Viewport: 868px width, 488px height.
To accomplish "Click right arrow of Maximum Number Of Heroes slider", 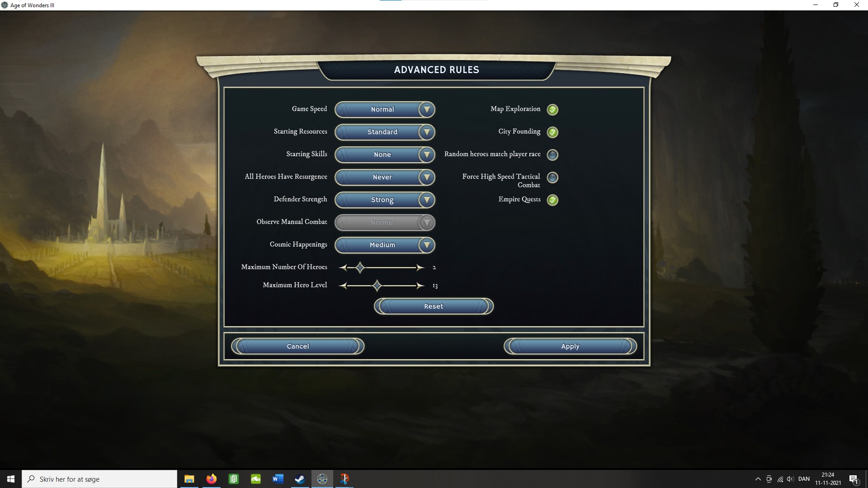I will coord(420,267).
